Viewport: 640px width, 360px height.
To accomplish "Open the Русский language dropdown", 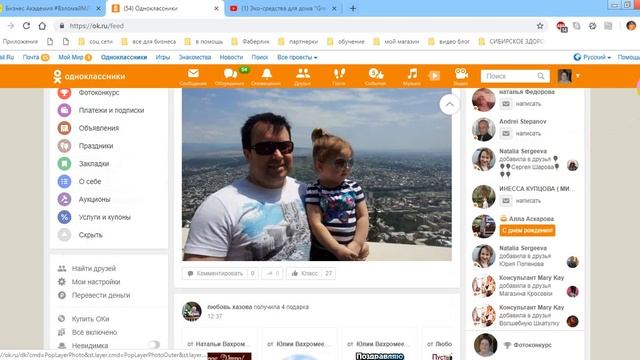I will 592,57.
